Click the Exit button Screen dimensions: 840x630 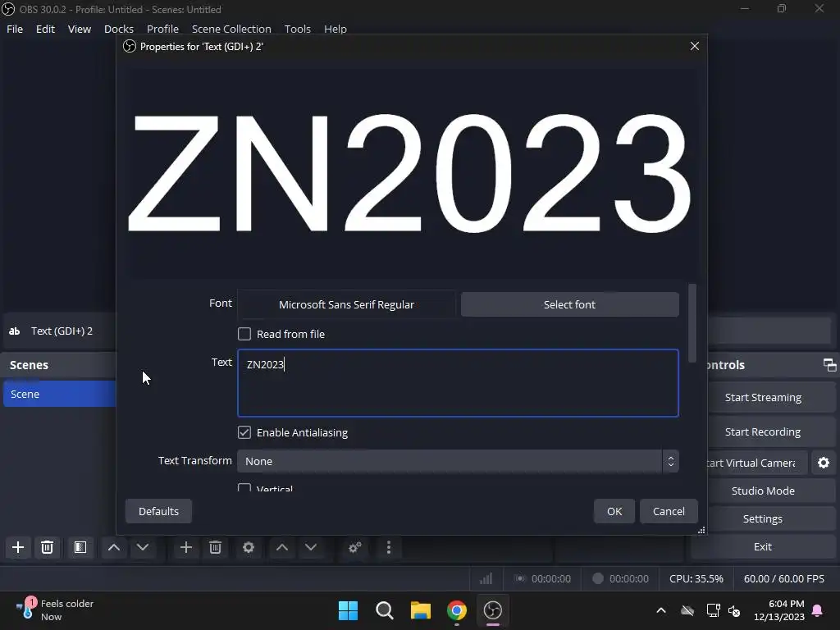pyautogui.click(x=763, y=546)
